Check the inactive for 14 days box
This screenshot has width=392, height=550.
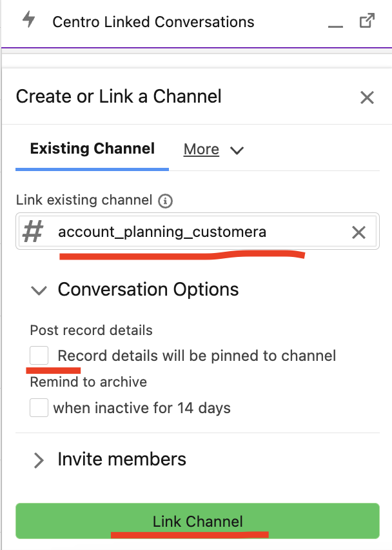39,407
